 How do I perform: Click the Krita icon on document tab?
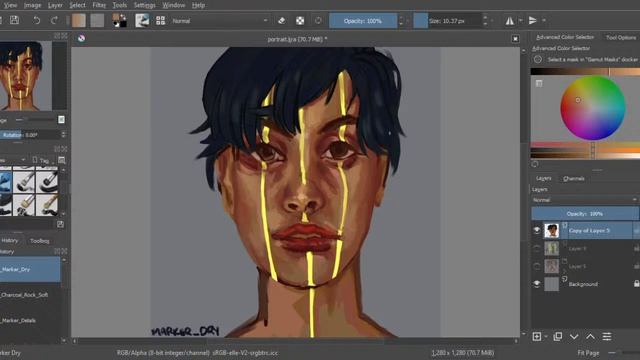(x=82, y=38)
